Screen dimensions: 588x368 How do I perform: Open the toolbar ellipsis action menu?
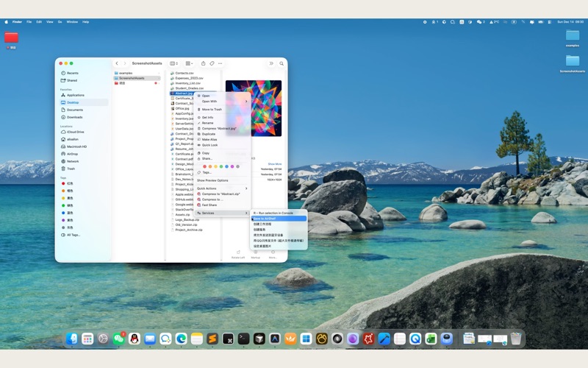pos(220,63)
